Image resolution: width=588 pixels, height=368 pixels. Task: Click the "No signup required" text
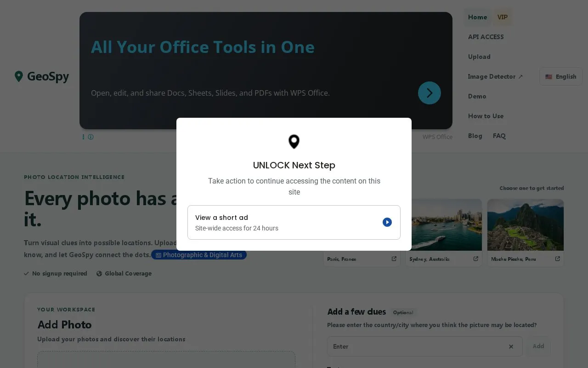point(60,273)
